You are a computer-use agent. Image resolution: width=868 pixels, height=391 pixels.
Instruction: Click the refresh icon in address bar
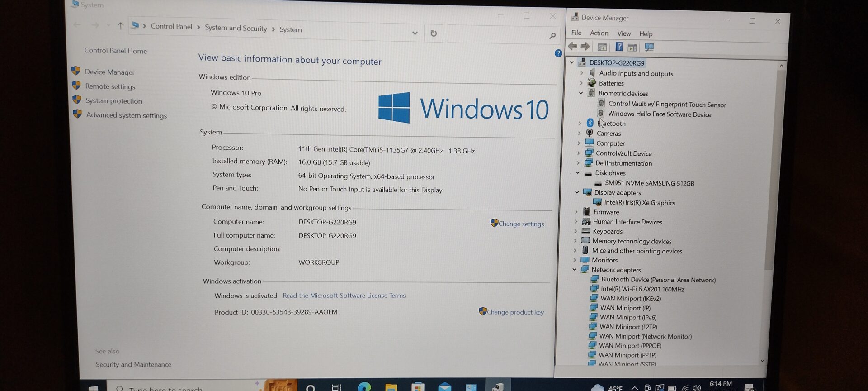pos(434,33)
